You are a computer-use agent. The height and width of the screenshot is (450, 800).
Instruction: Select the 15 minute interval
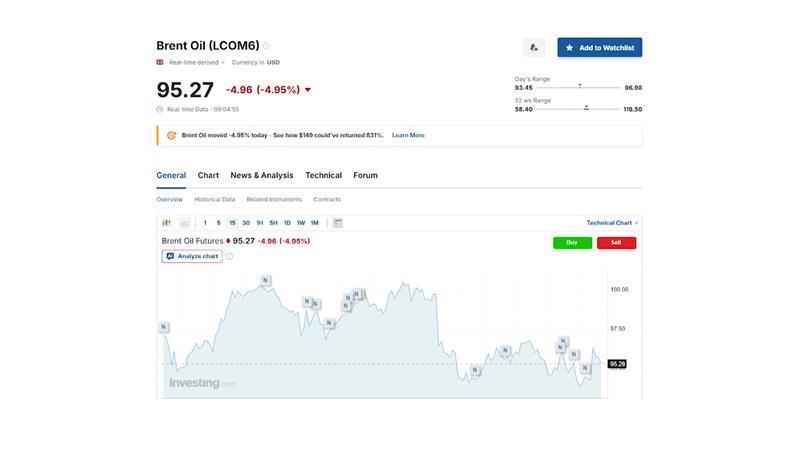(x=232, y=223)
